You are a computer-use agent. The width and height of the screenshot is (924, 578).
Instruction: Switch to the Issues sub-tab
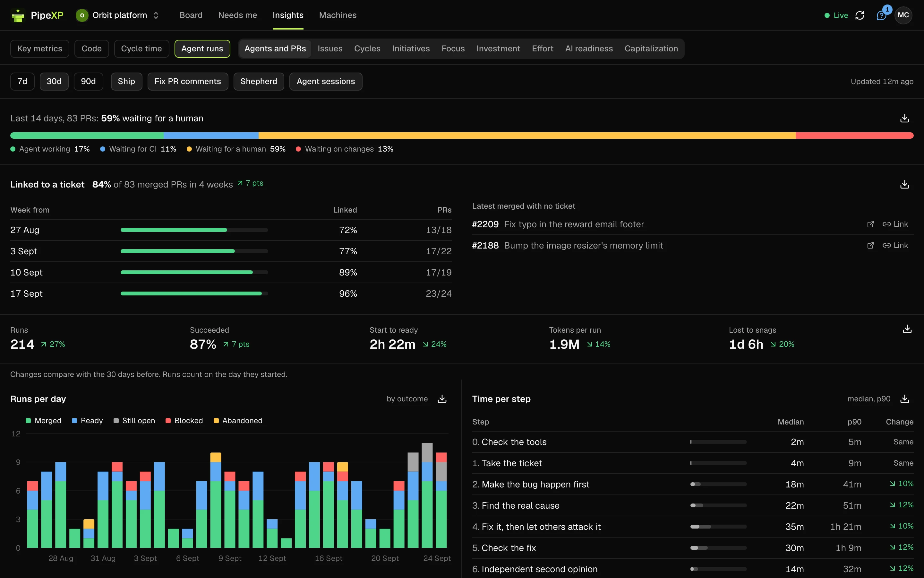tap(330, 48)
